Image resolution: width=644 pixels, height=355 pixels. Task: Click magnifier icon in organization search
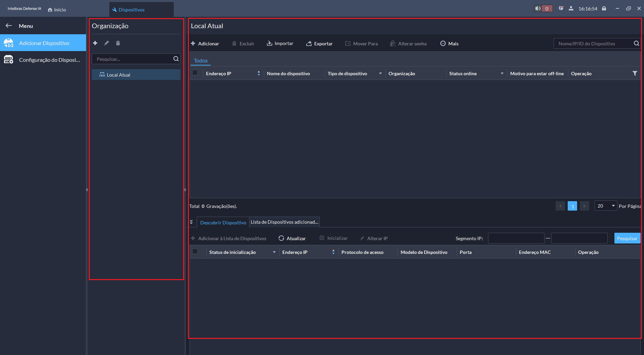pos(176,59)
